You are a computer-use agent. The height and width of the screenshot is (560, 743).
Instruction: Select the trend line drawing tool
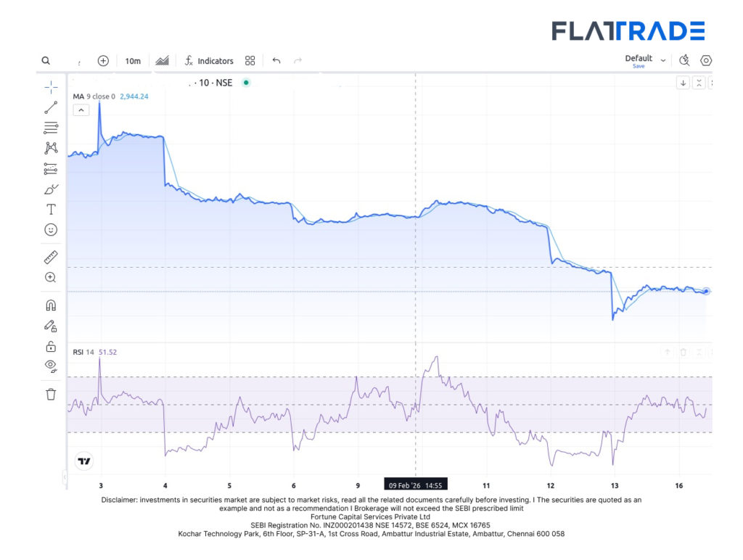coord(51,107)
